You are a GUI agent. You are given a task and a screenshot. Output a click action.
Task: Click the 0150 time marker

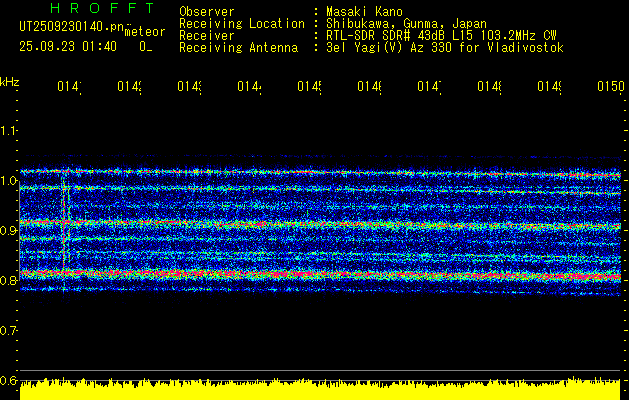click(610, 88)
